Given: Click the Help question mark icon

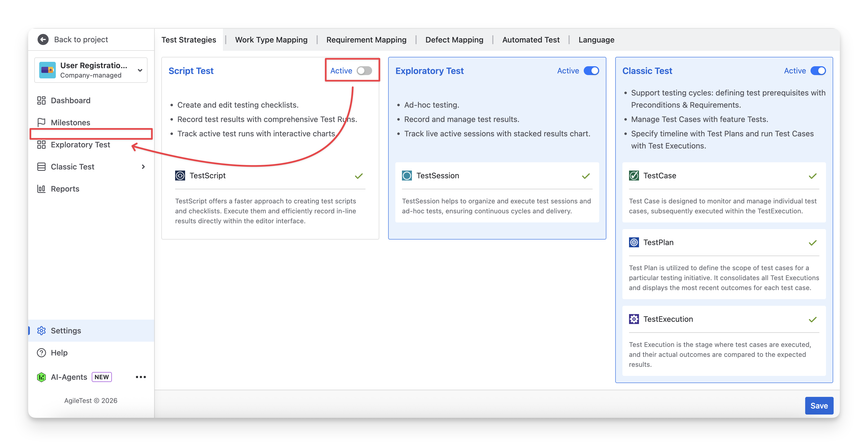Looking at the screenshot, I should click(x=41, y=352).
